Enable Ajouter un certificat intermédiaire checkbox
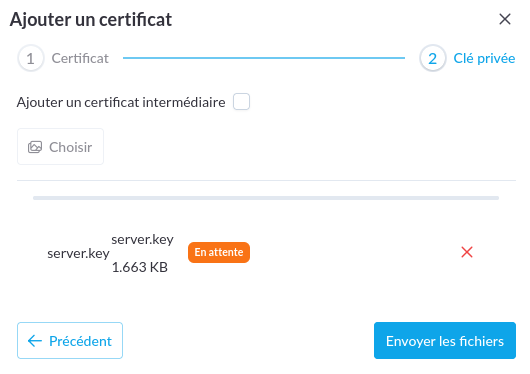530x374 pixels. pyautogui.click(x=241, y=102)
